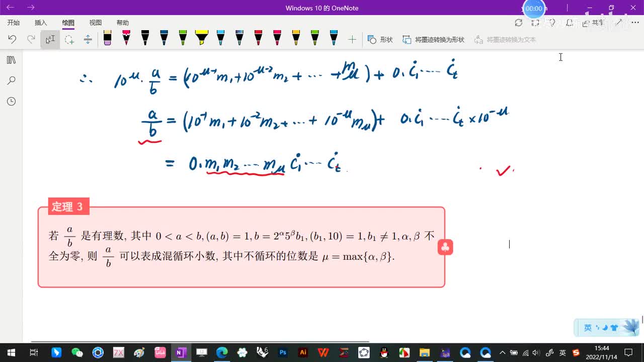Click the Redo arrow in the ribbon

point(31,39)
